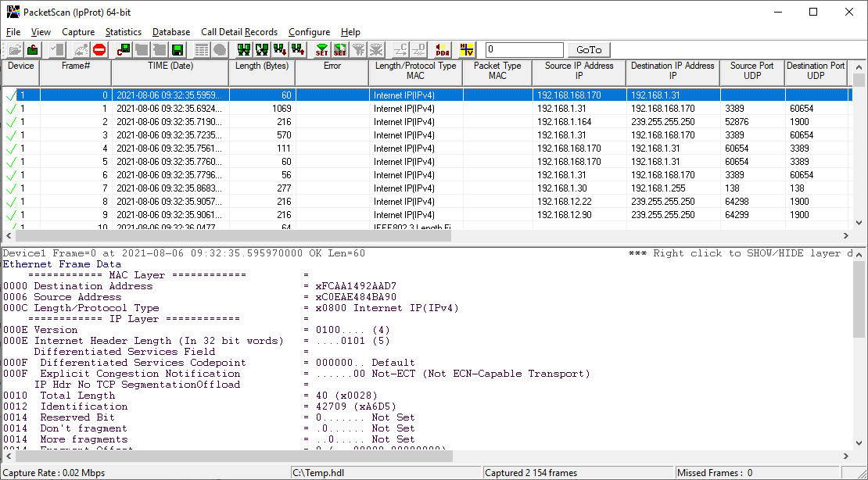This screenshot has width=868, height=480.
Task: Click frame list scrollbar down arrow
Action: click(x=859, y=223)
